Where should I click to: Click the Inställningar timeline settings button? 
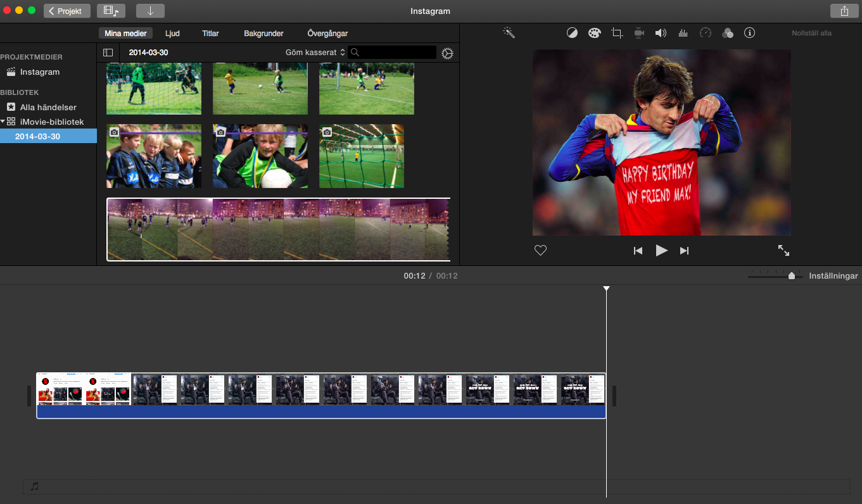[x=833, y=276]
